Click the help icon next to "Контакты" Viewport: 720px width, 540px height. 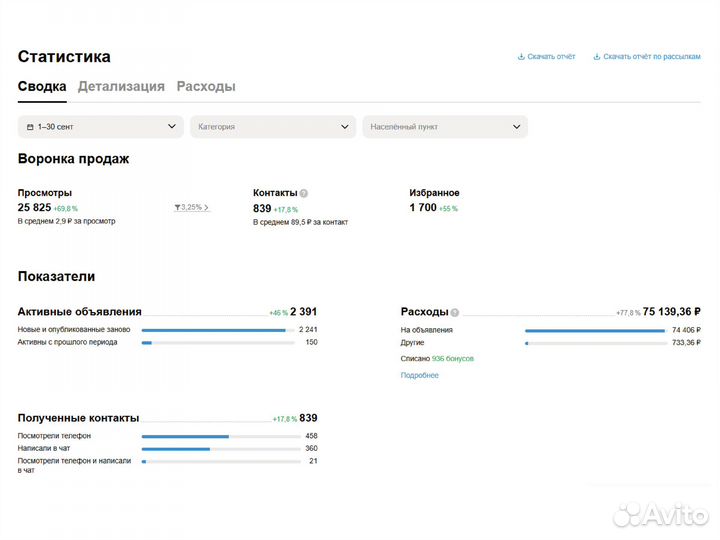304,193
